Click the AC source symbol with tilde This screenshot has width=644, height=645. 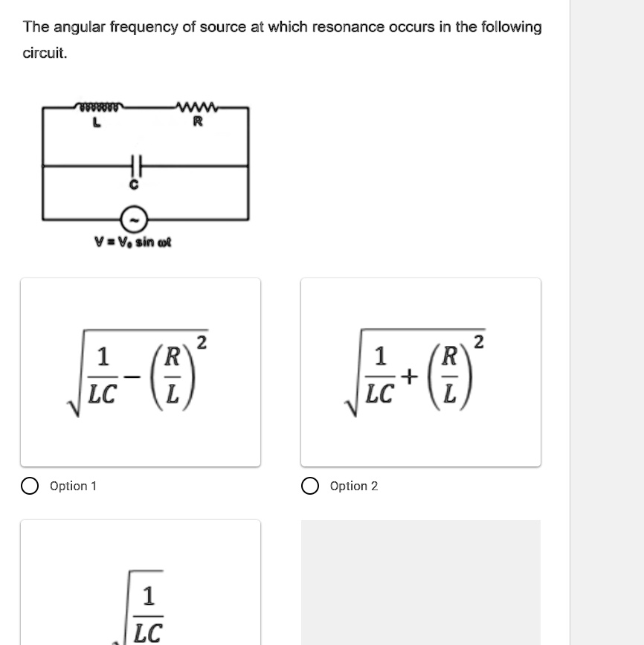132,218
